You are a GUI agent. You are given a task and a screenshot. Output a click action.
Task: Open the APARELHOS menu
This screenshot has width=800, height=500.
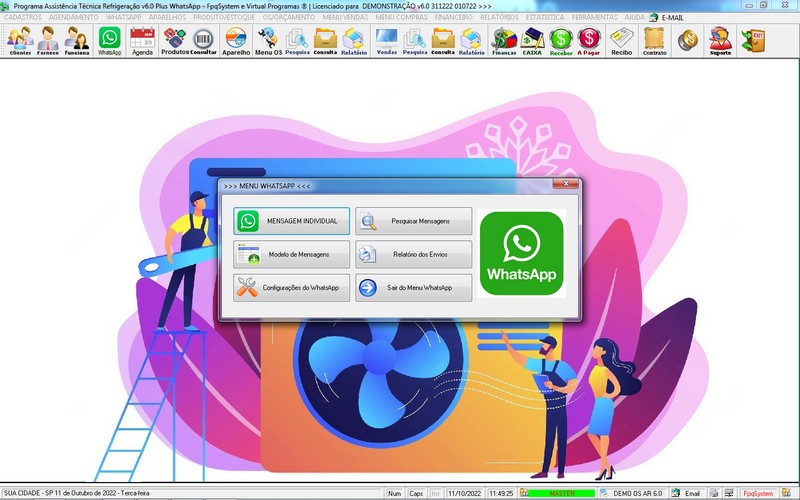[167, 17]
